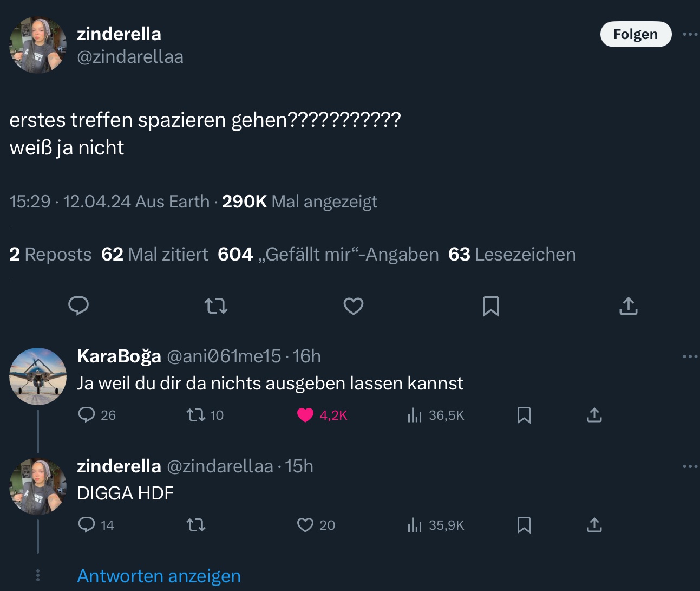Repost the main zinderella tweet

216,307
